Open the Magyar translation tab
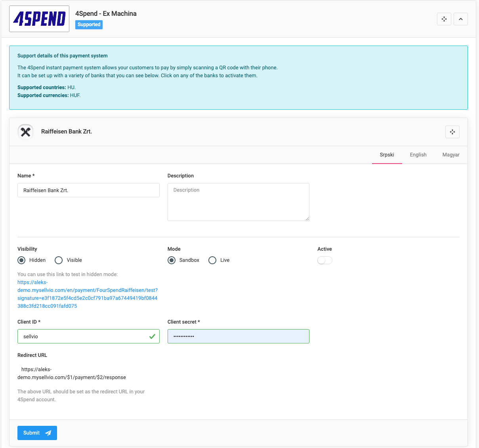 (451, 154)
